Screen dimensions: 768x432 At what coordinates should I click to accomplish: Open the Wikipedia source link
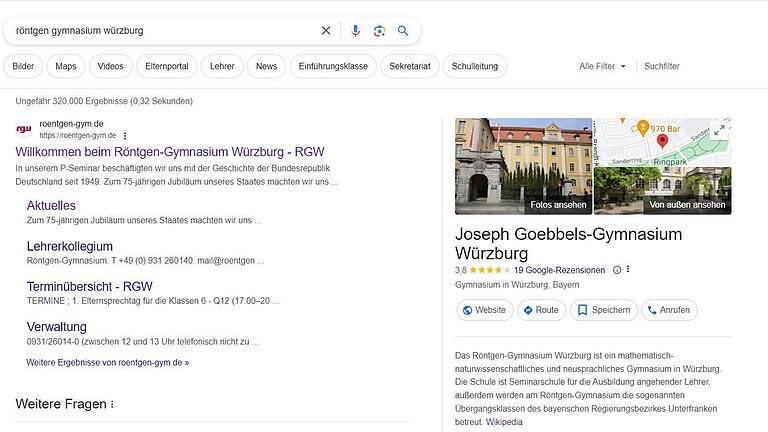(504, 422)
